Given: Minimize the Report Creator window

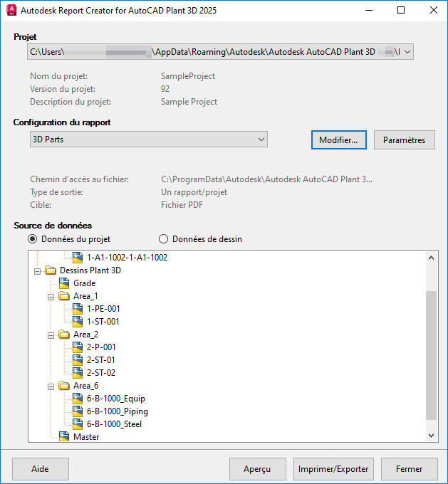Looking at the screenshot, I should point(369,10).
